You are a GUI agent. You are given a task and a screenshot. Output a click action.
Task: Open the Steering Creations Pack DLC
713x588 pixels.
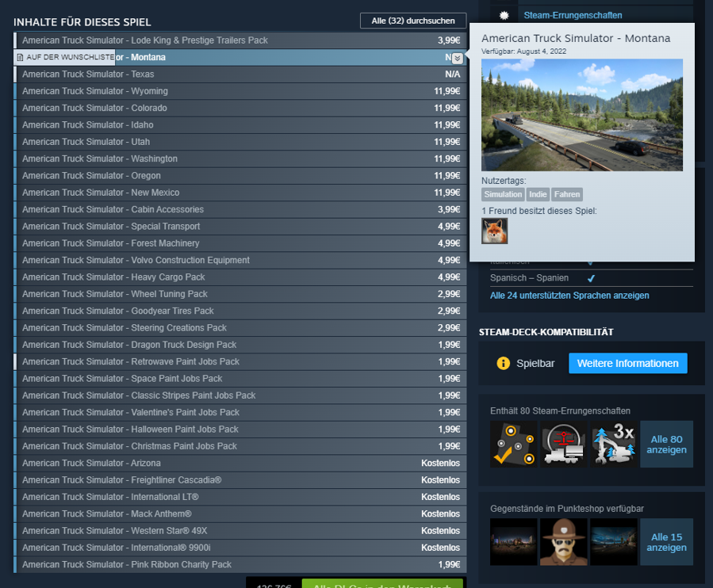point(240,327)
